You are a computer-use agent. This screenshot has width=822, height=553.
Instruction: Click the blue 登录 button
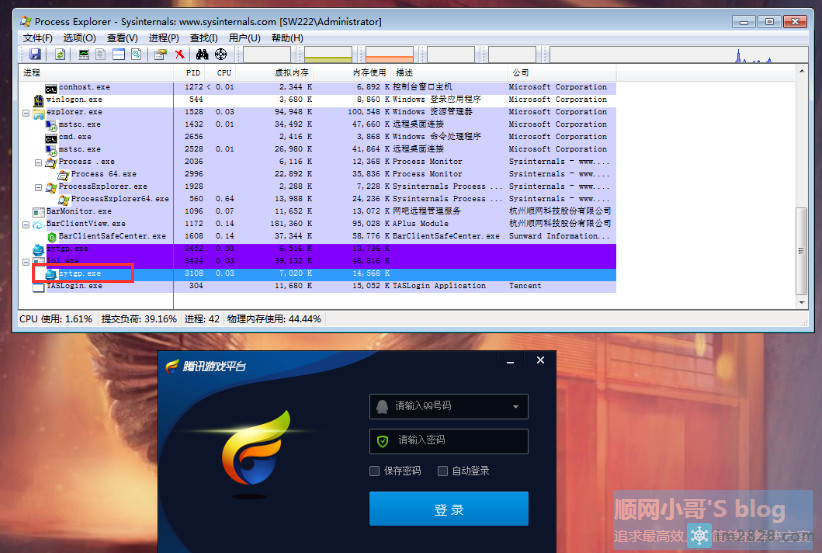tap(449, 508)
